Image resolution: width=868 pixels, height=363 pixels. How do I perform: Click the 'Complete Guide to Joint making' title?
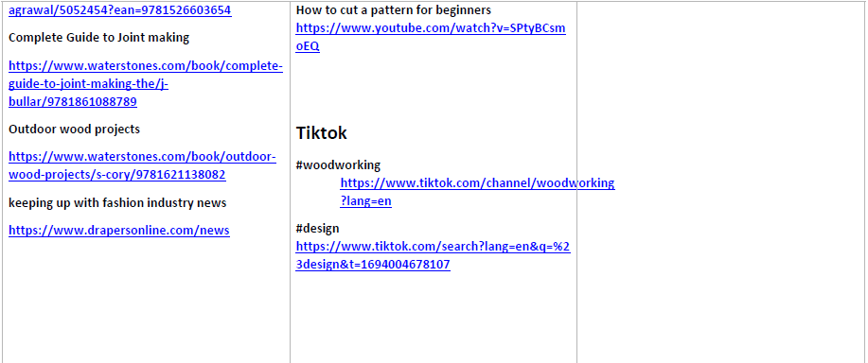99,38
